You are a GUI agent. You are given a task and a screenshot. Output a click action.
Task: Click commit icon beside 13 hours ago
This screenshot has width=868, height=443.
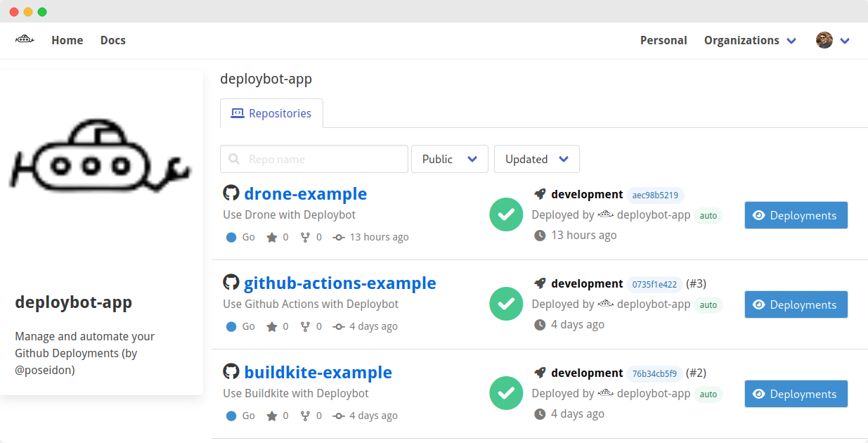[339, 238]
